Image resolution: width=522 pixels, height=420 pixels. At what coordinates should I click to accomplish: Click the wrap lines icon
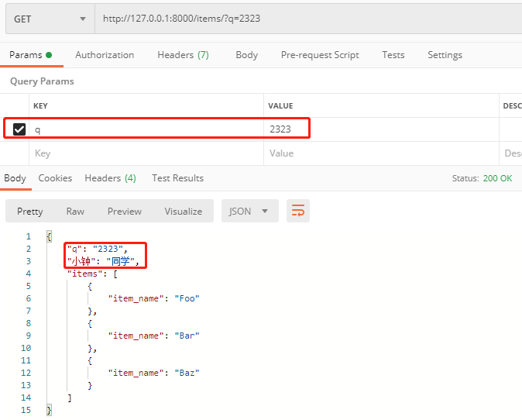(298, 211)
